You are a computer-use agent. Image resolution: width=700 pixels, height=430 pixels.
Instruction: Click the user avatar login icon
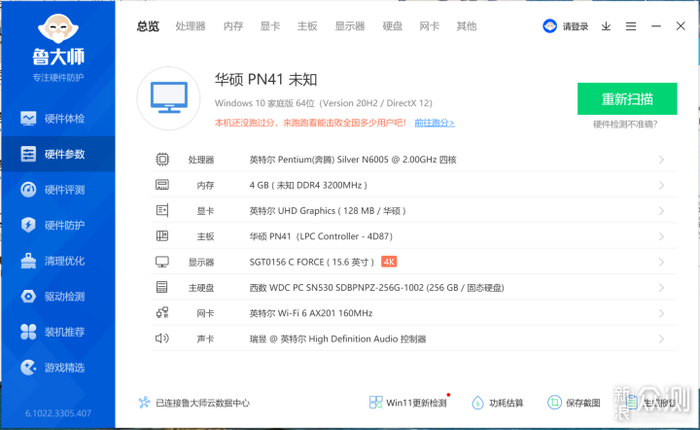[550, 26]
